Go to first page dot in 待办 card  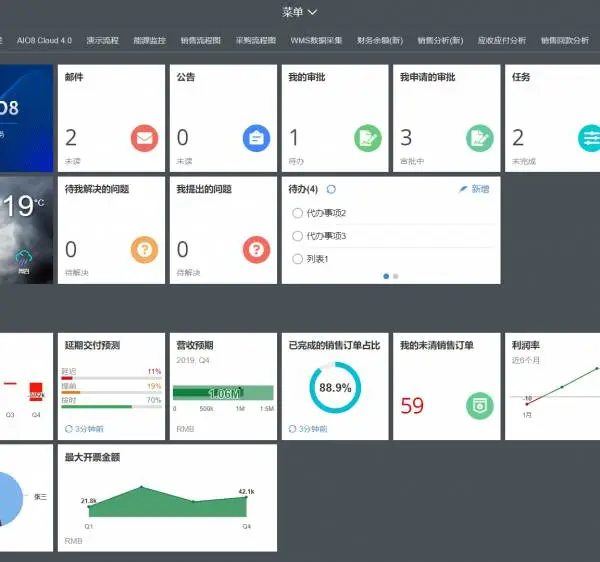point(386,276)
